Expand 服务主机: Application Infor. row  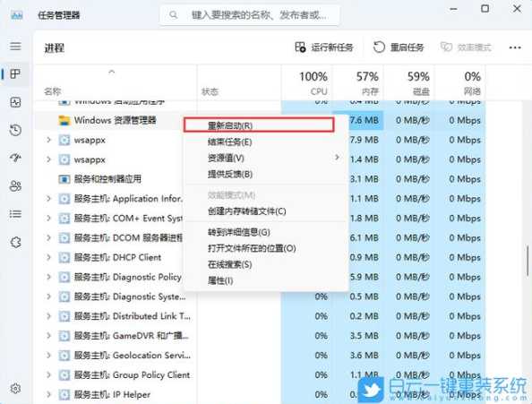48,199
